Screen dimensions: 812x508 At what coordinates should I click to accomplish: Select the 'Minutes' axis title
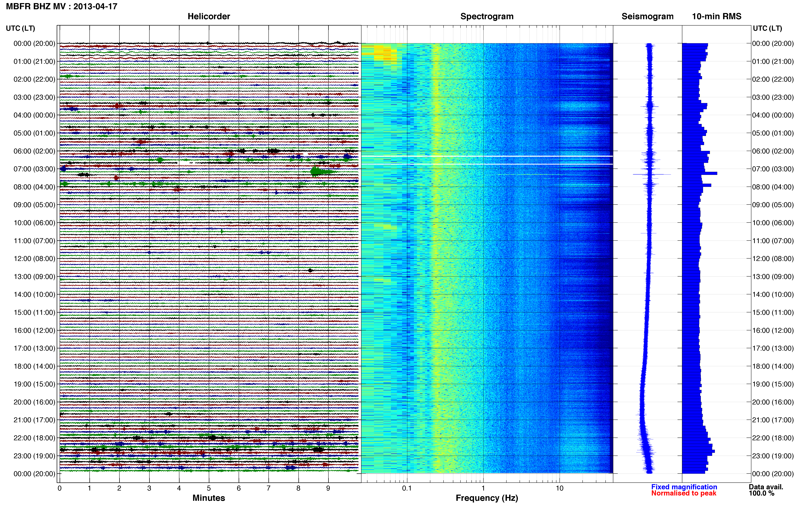209,498
